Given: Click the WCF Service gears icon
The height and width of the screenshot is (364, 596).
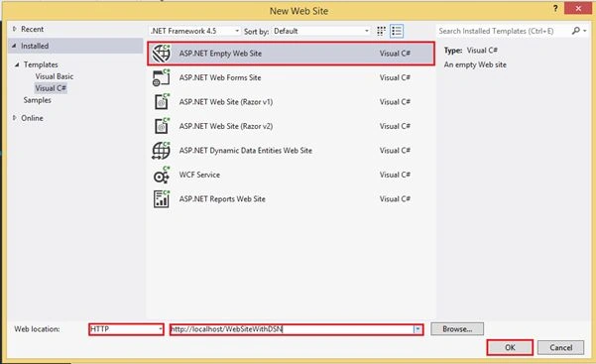Looking at the screenshot, I should tap(162, 175).
